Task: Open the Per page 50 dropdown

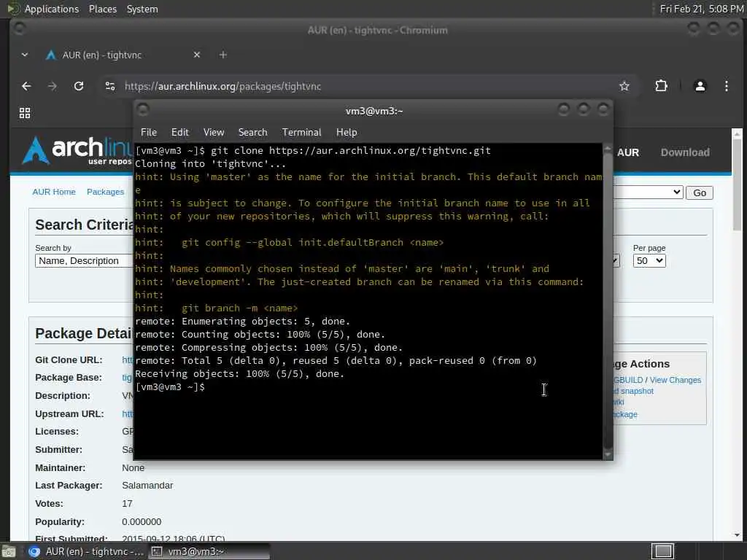Action: (x=649, y=261)
